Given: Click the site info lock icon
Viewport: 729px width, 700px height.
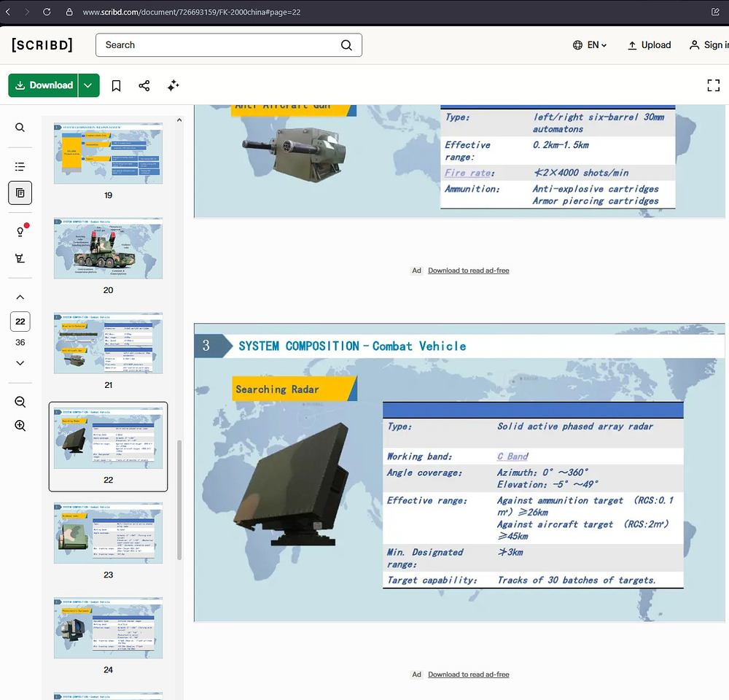Looking at the screenshot, I should (x=69, y=12).
